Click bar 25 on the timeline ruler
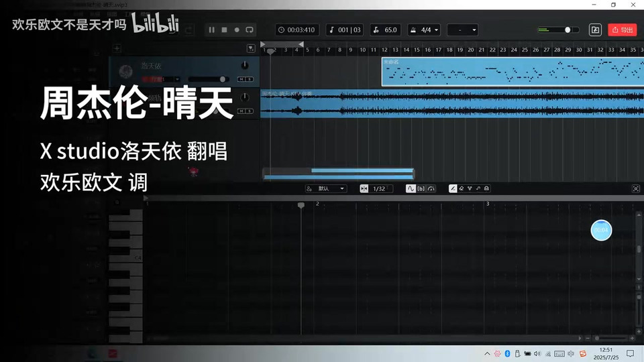Screen dimensions: 644x362 (525, 50)
